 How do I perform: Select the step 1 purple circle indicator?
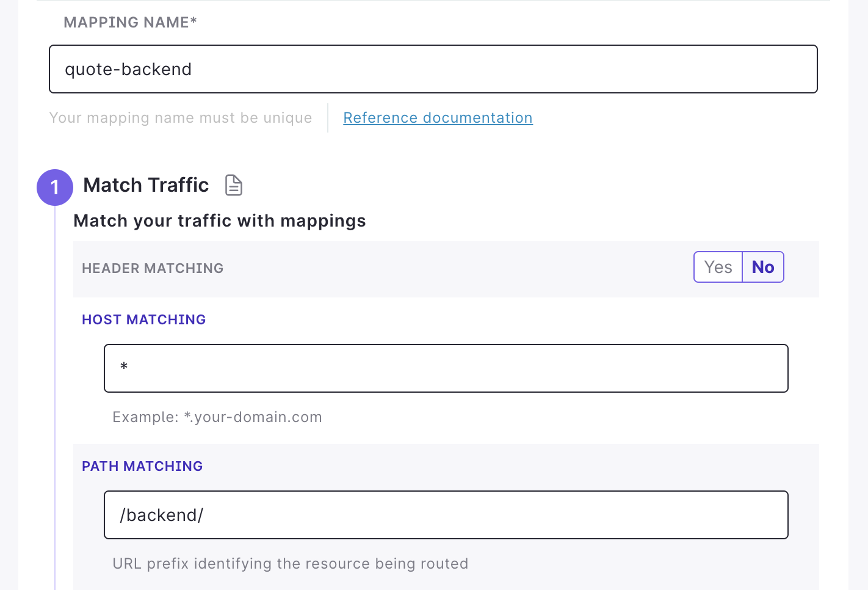pos(55,188)
